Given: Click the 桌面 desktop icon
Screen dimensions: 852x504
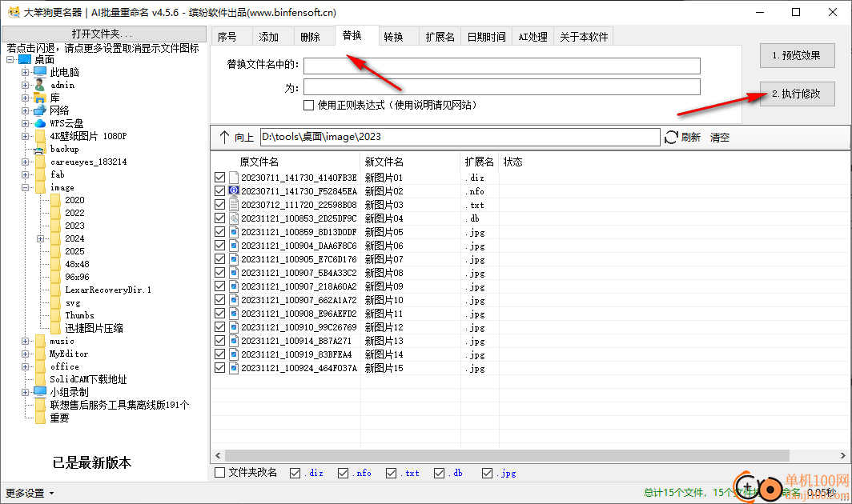Looking at the screenshot, I should (25, 59).
